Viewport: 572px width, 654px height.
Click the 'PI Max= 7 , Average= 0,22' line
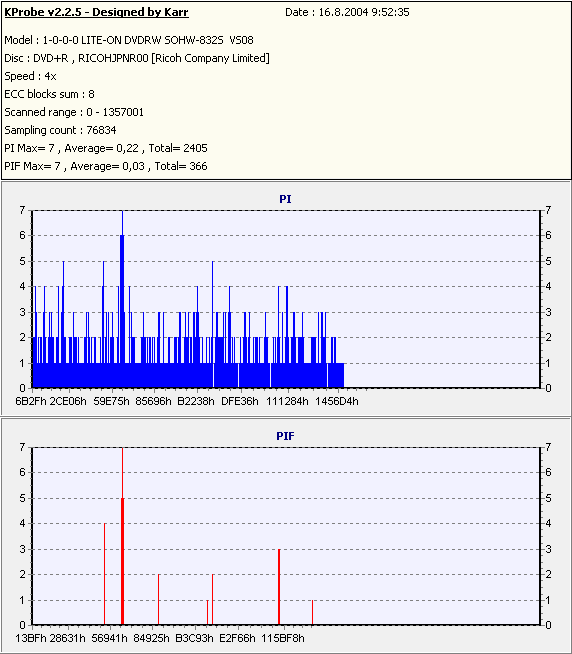point(106,148)
